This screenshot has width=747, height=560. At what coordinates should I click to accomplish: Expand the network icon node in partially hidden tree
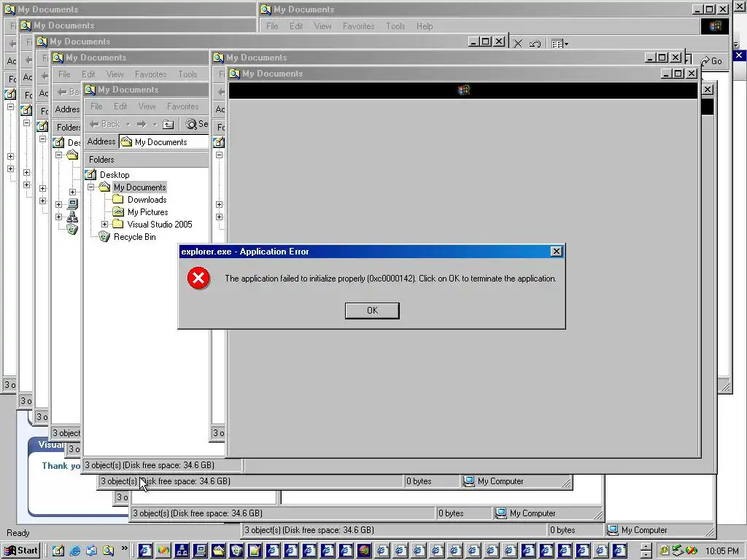coord(58,217)
